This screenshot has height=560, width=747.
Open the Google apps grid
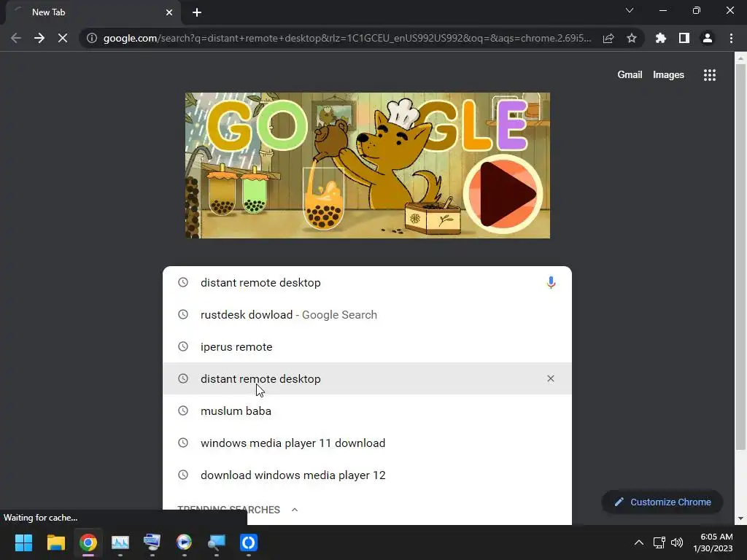(x=709, y=75)
